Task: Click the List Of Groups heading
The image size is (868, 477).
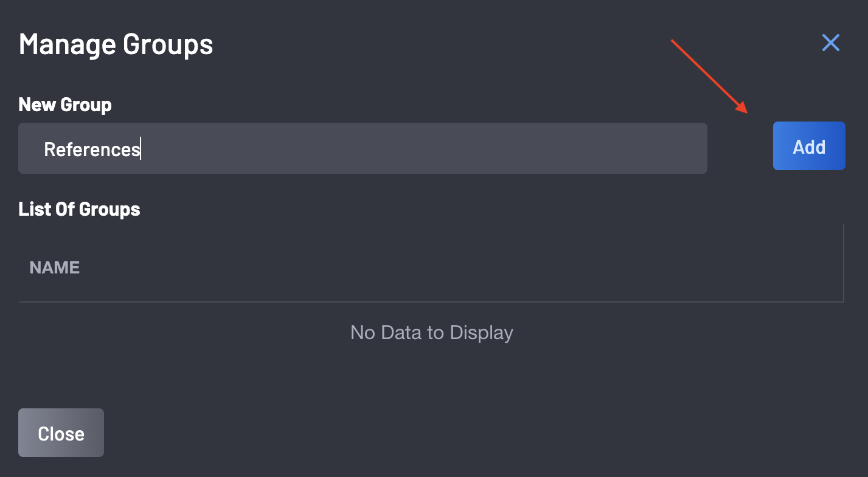Action: [79, 209]
